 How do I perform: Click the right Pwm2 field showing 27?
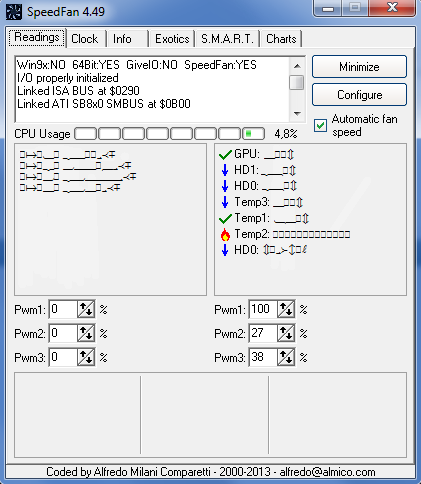(263, 333)
